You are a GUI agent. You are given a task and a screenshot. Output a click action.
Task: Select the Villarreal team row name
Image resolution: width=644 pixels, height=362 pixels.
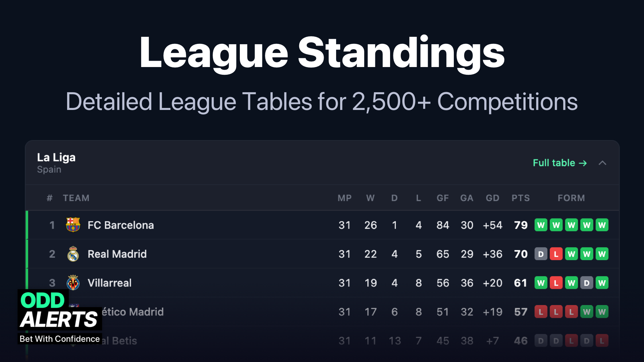(110, 283)
